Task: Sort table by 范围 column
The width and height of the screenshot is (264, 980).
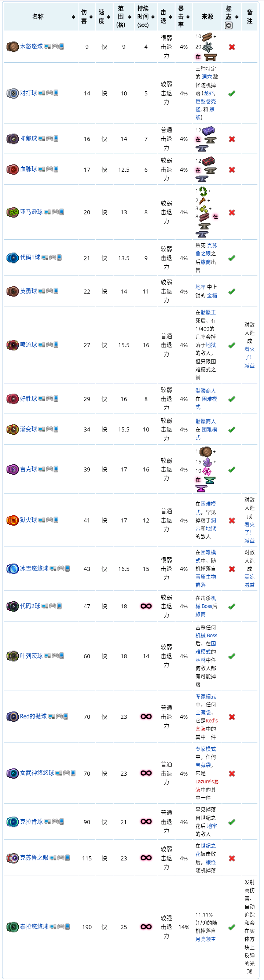Action: 124,17
